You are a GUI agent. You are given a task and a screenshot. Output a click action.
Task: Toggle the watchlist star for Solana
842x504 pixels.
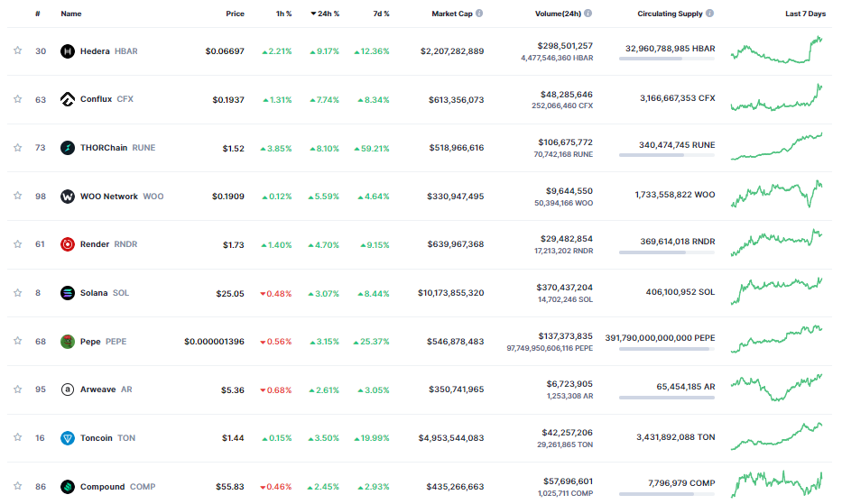click(x=17, y=293)
